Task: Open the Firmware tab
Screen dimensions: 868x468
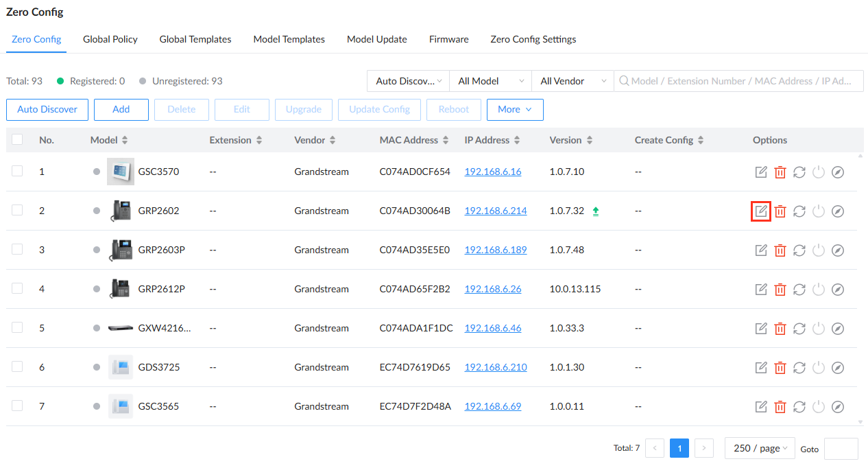Action: coord(449,39)
